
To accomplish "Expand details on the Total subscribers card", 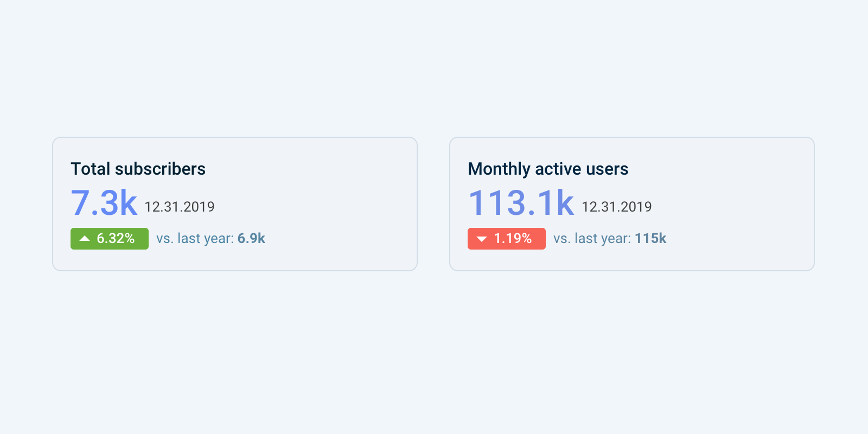I will (x=234, y=203).
